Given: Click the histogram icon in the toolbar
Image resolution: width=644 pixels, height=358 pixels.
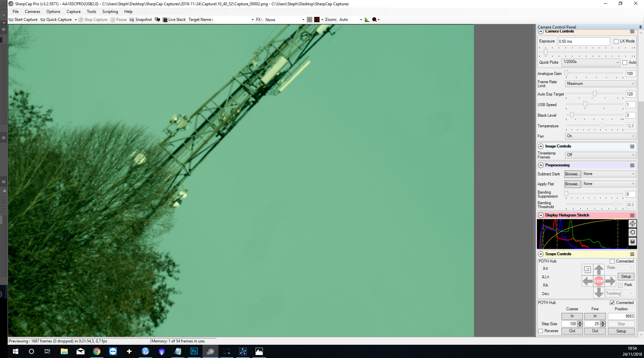Looking at the screenshot, I should [x=367, y=20].
